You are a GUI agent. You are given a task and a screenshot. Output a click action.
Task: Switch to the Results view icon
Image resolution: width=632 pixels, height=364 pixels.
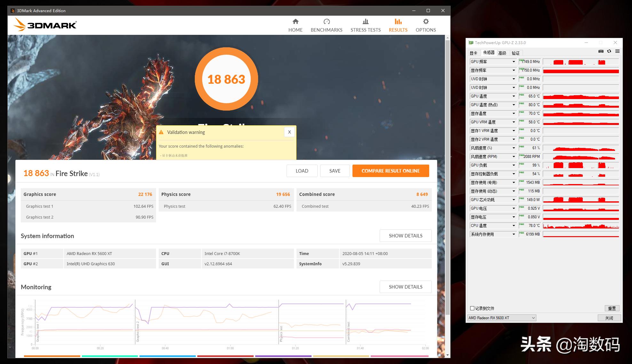[398, 25]
